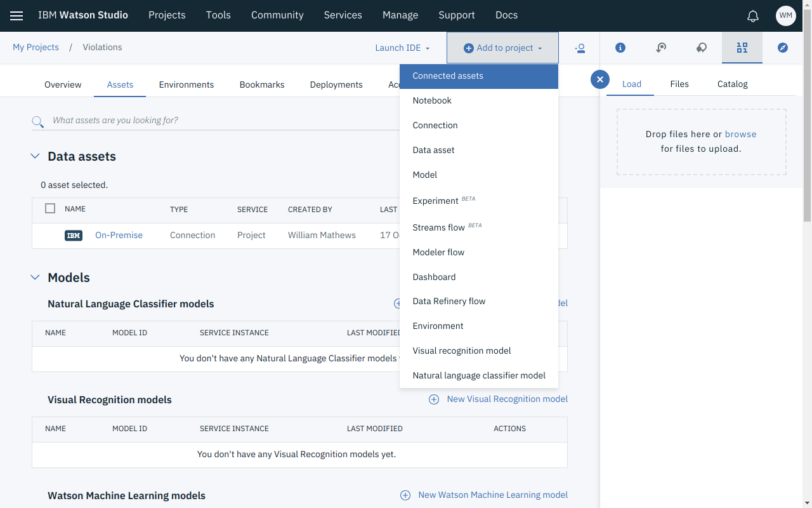Open Community in the top navigation

point(277,15)
